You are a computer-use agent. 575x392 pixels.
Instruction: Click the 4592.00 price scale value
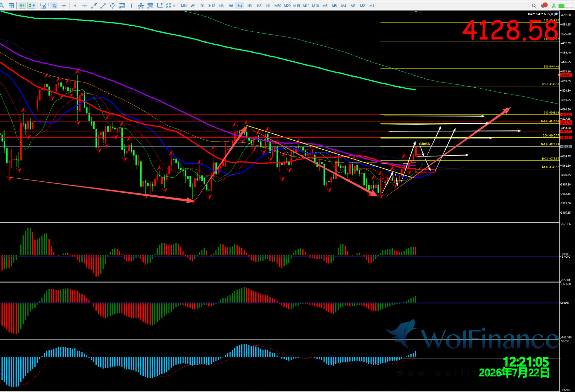[566, 15]
